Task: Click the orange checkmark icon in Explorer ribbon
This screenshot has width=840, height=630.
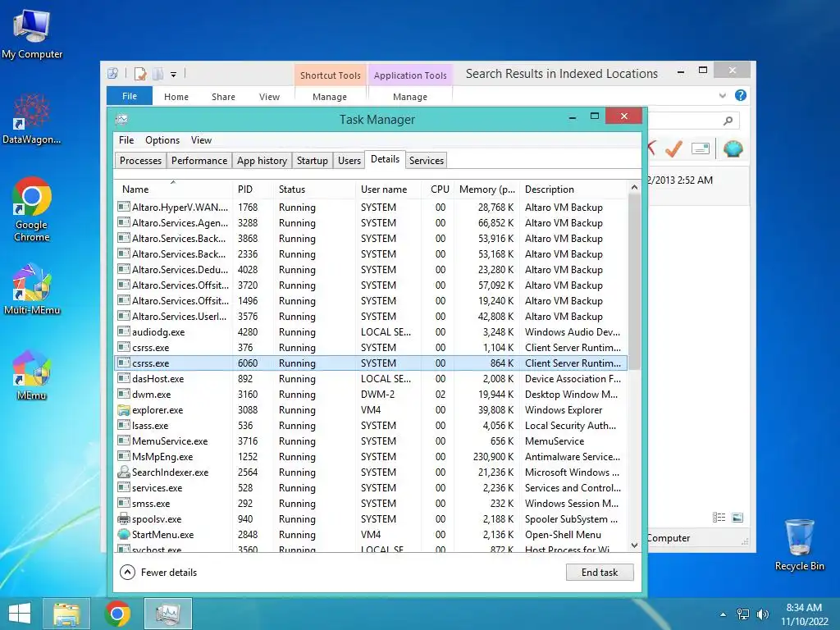Action: pyautogui.click(x=674, y=148)
